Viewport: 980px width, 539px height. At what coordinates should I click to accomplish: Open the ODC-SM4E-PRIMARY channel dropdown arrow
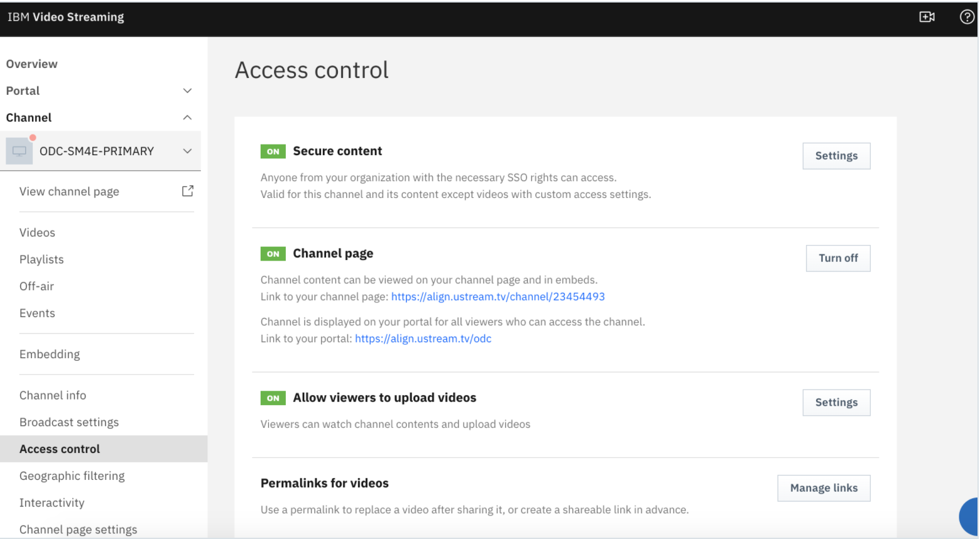tap(187, 151)
